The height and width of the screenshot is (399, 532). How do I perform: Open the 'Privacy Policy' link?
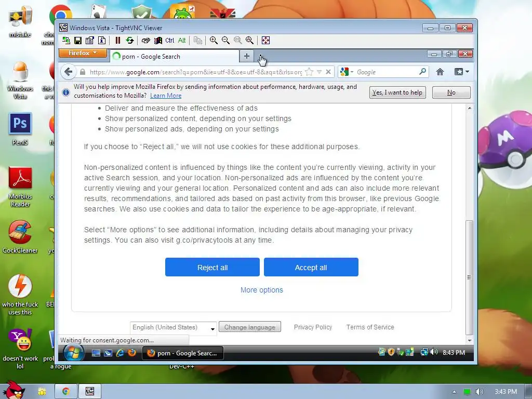pos(313,327)
